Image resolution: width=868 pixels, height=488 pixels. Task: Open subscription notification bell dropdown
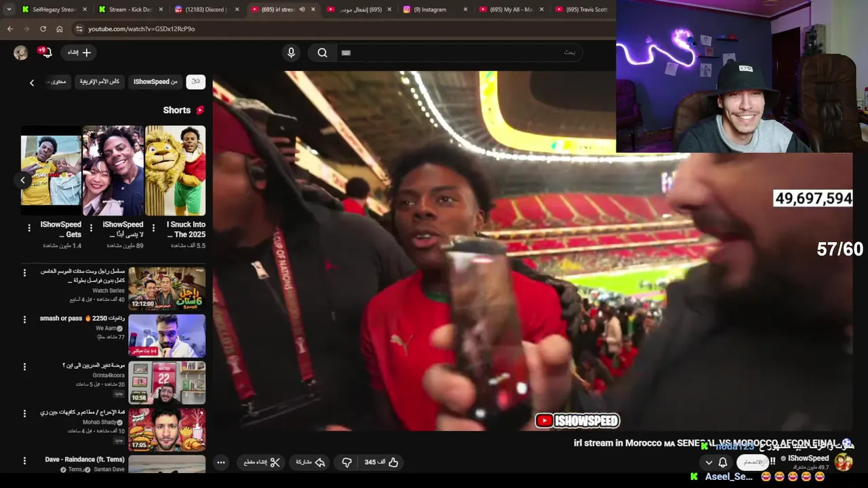(716, 462)
